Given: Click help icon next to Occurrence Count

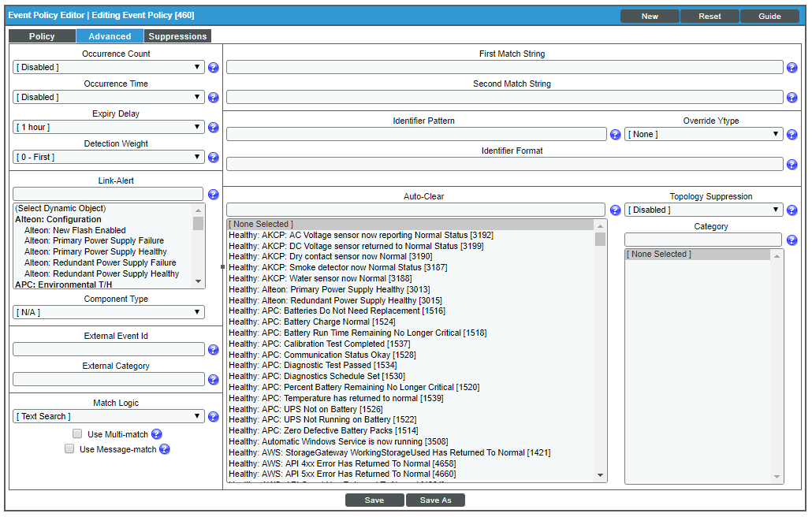Looking at the screenshot, I should (213, 68).
